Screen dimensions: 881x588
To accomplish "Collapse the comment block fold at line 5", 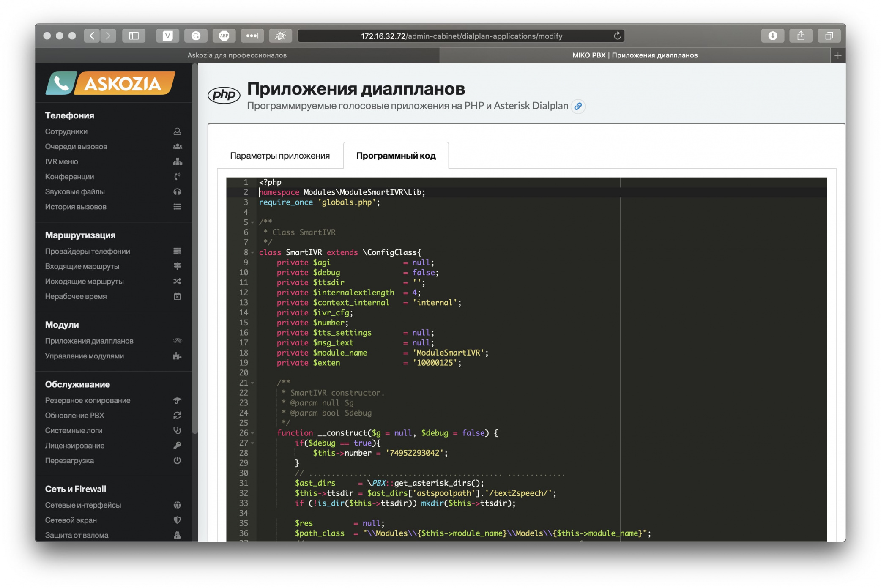I will (252, 222).
